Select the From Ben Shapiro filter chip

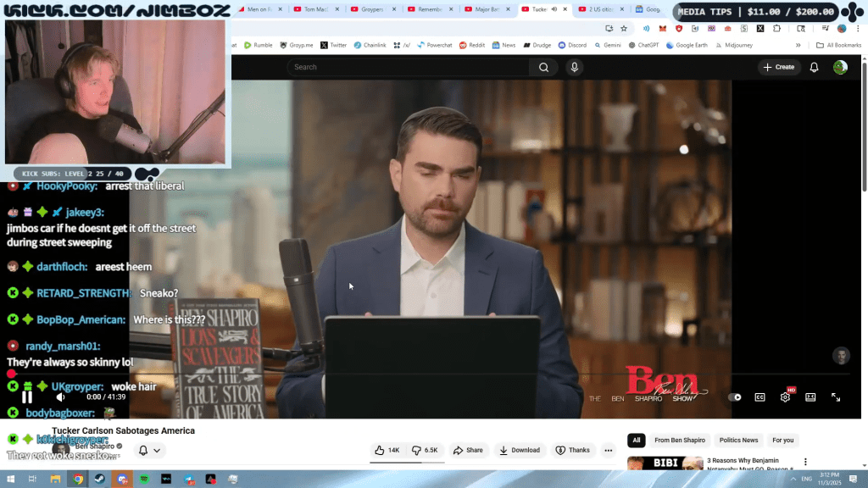tap(680, 440)
